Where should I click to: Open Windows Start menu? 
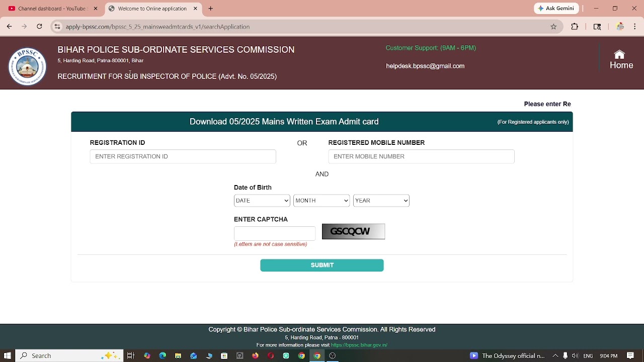[8, 355]
